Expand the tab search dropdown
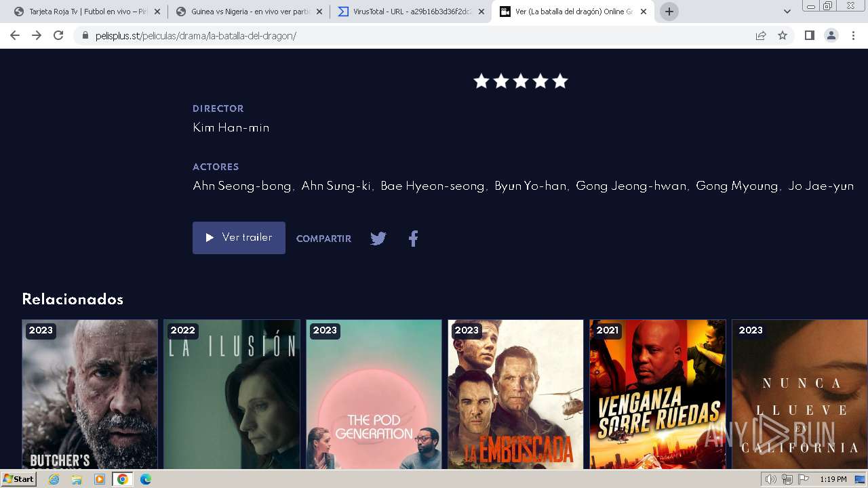 (787, 12)
